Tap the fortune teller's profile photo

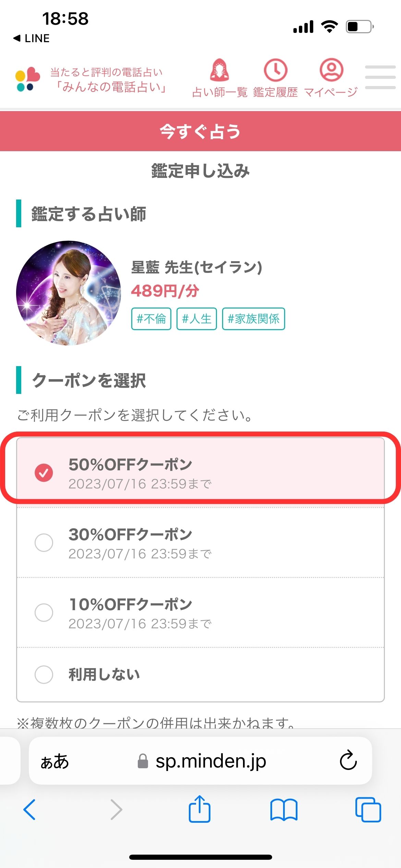point(69,293)
